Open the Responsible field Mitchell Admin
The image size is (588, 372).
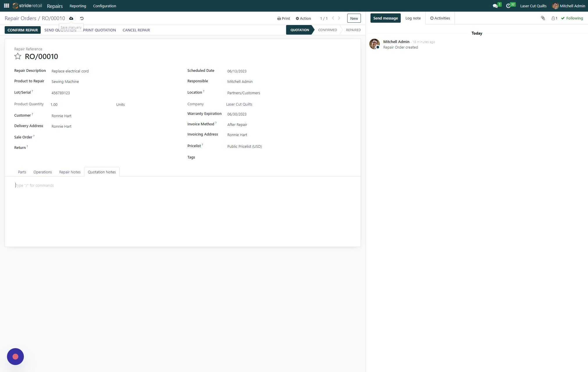coord(289,81)
